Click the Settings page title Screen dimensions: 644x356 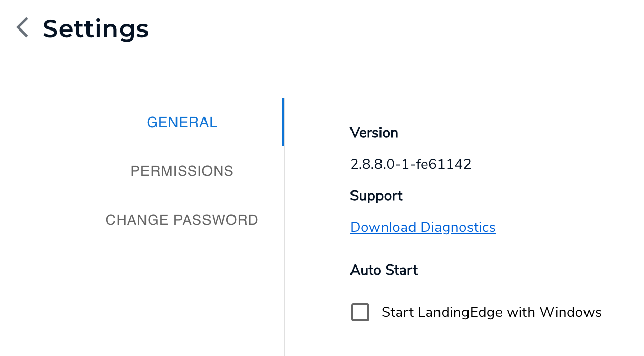pos(96,28)
